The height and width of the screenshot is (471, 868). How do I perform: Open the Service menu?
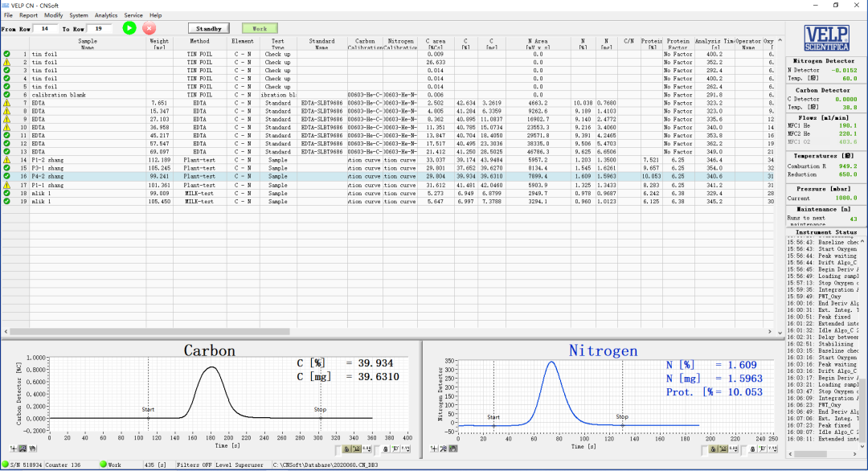(x=133, y=15)
